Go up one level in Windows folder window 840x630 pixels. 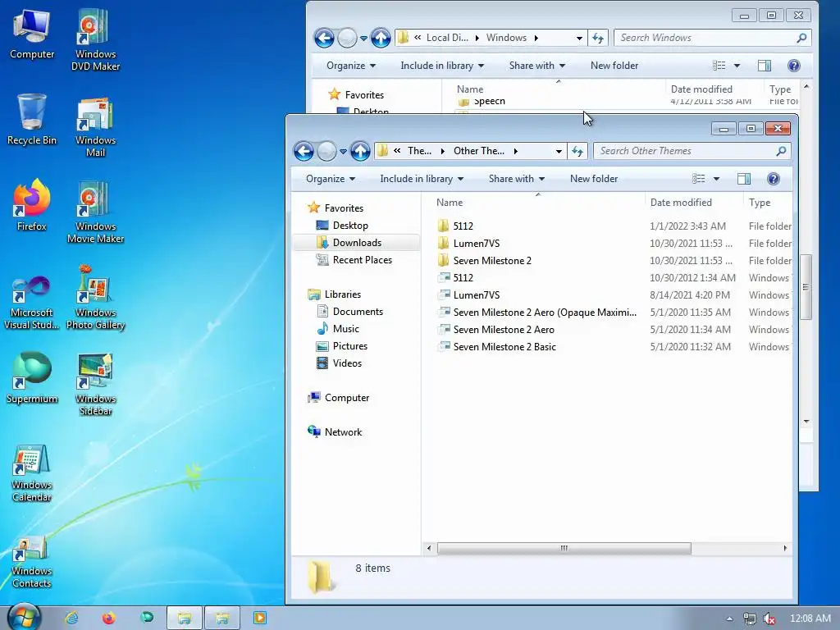click(x=381, y=38)
